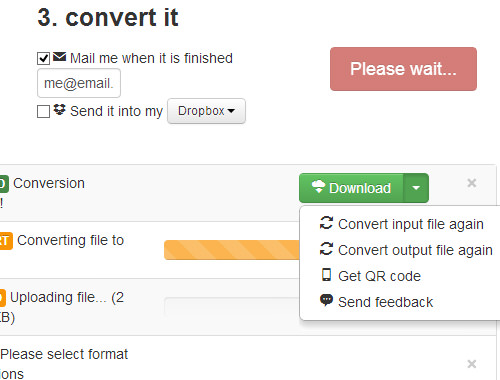This screenshot has width=500, height=380.
Task: Open the Dropbox dropdown selector
Action: coord(206,111)
